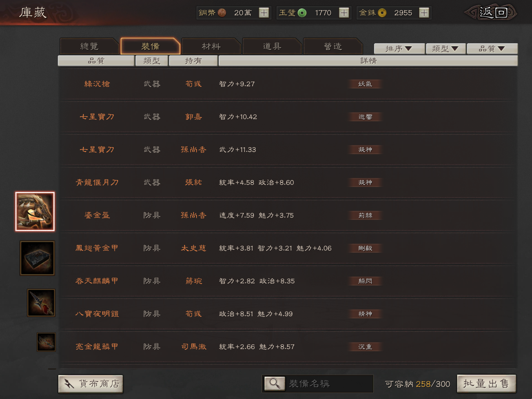Open the 品質 filter dropdown

pos(492,49)
